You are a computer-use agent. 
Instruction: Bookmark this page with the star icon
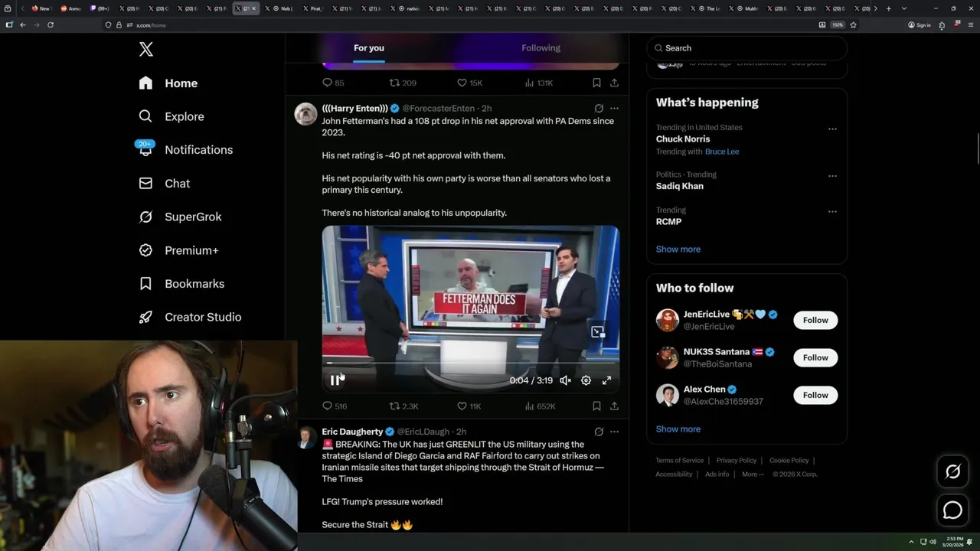coord(853,24)
